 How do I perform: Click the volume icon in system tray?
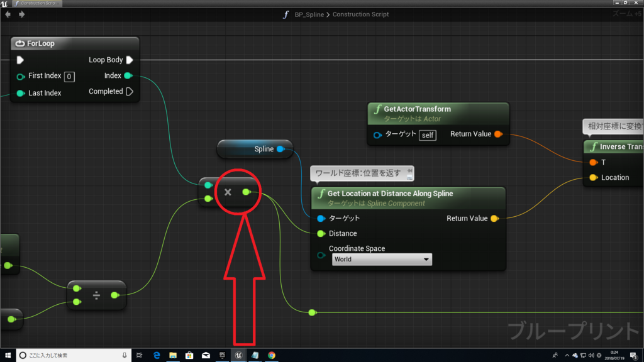pos(591,356)
